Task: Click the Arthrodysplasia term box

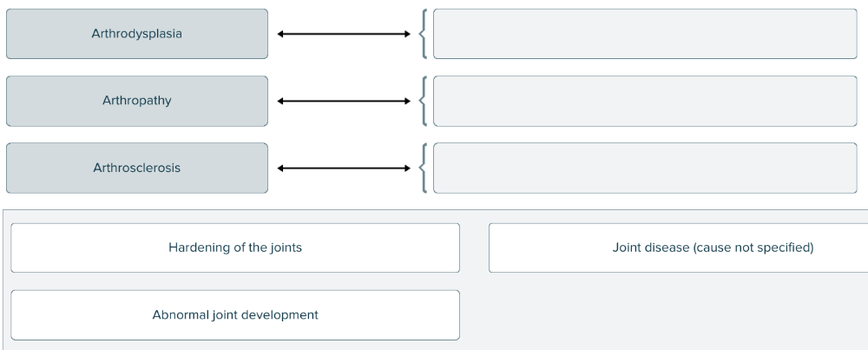Action: coord(137,34)
